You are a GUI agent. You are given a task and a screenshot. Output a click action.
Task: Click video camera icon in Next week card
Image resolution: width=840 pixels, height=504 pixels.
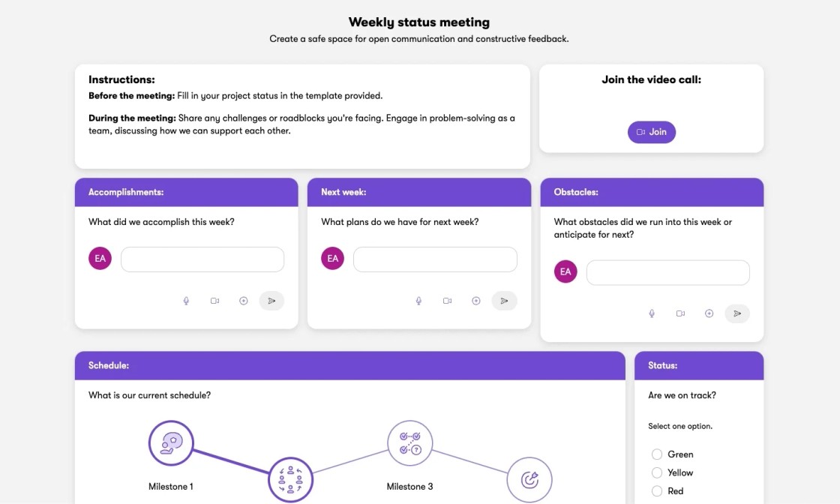pos(447,301)
